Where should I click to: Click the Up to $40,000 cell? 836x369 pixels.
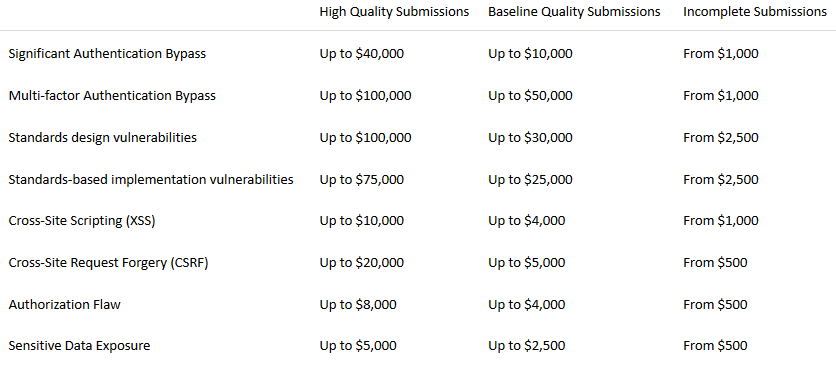[x=361, y=54]
